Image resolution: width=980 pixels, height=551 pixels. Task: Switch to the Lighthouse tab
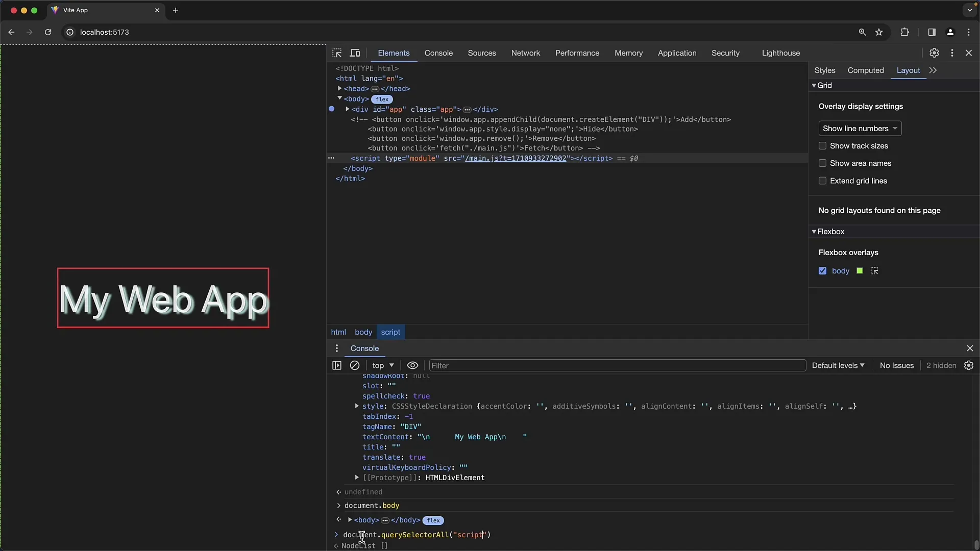781,53
